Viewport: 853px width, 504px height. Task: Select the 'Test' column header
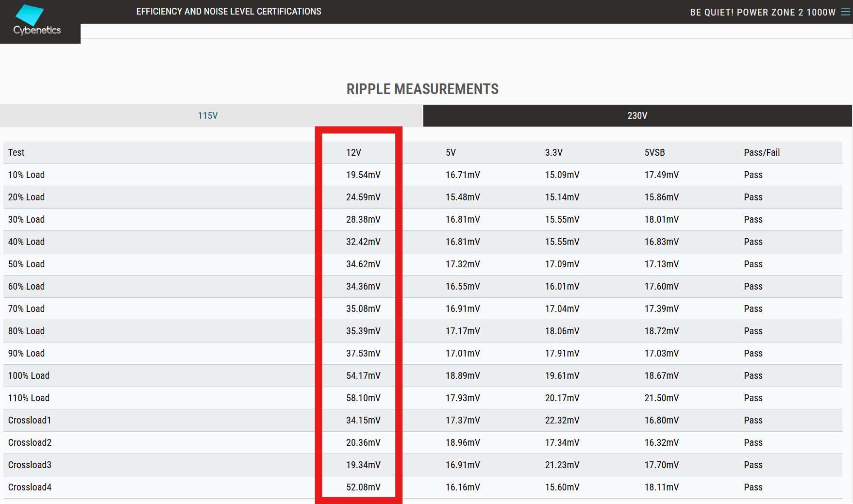tap(16, 152)
